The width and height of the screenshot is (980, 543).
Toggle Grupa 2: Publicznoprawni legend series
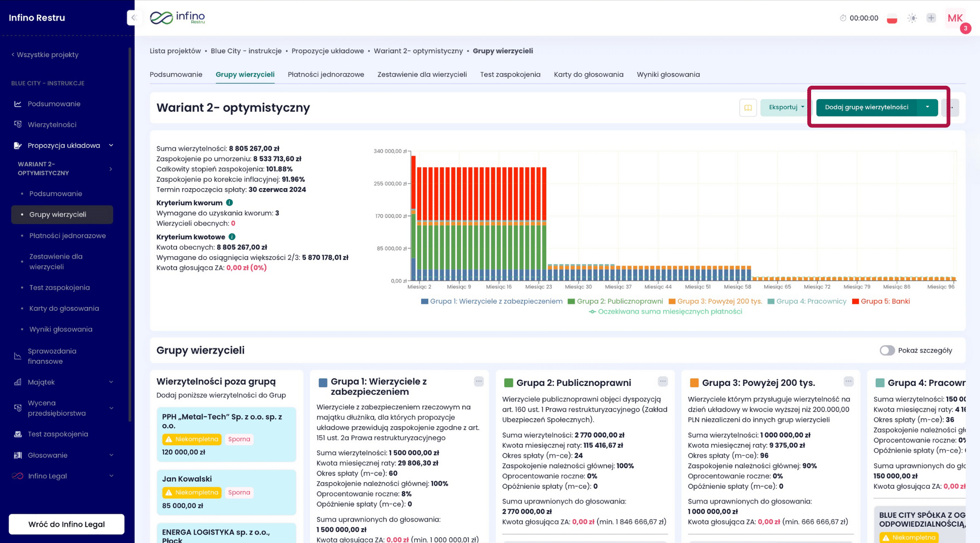[x=615, y=301]
